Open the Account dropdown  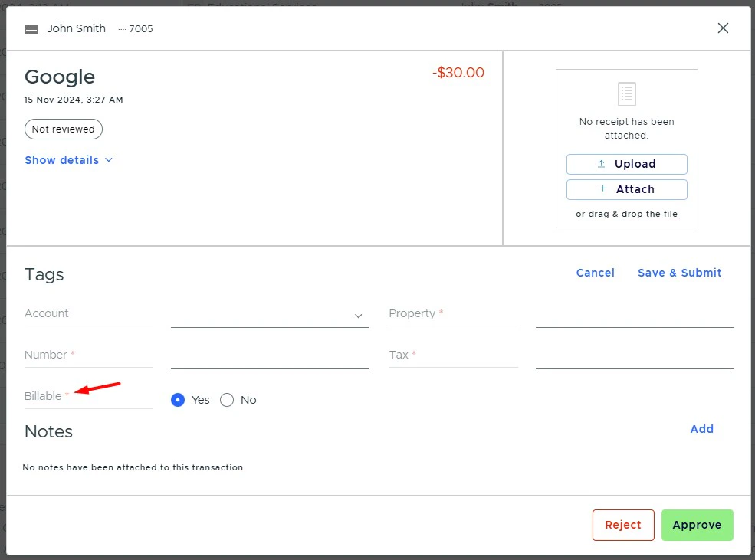[270, 314]
